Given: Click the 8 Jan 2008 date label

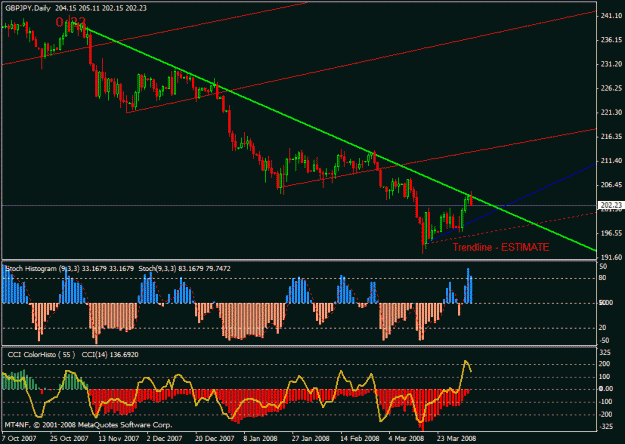Looking at the screenshot, I should (x=260, y=438).
